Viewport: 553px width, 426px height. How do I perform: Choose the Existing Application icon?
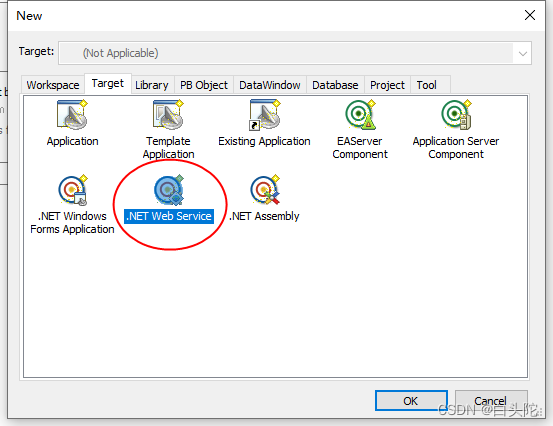pos(265,114)
